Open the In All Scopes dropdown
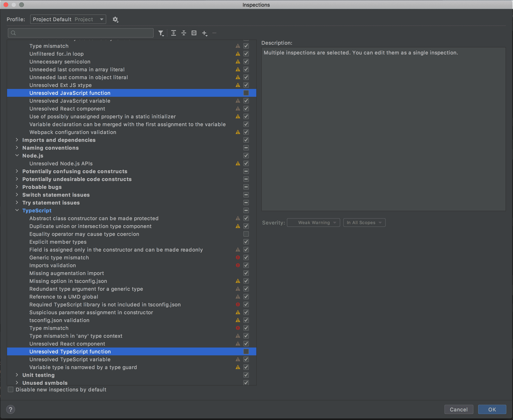The width and height of the screenshot is (513, 420). [364, 223]
